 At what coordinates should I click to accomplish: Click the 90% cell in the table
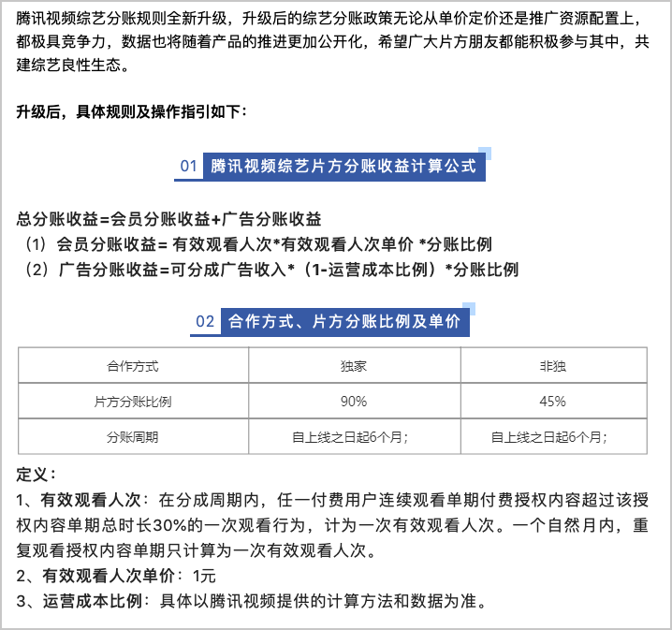[x=354, y=402]
